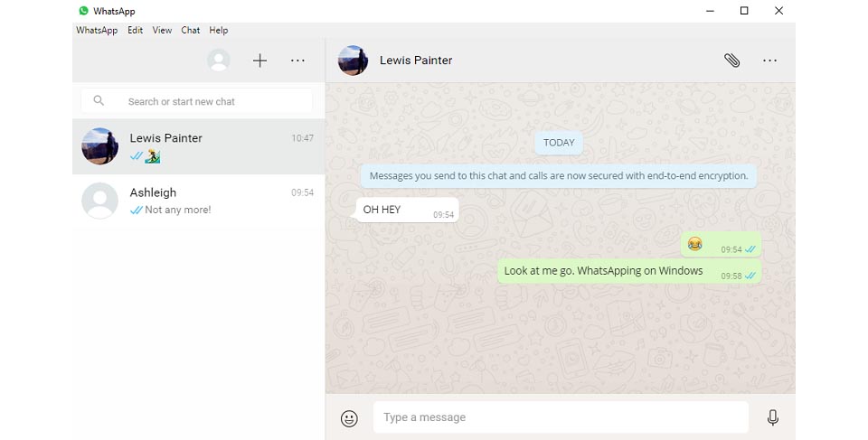868x440 pixels.
Task: Click the Type a message field
Action: point(561,417)
